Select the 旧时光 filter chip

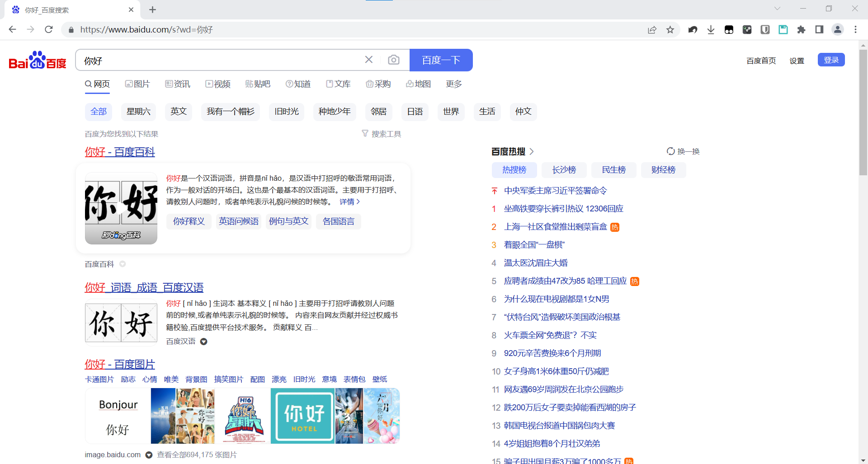(x=287, y=112)
